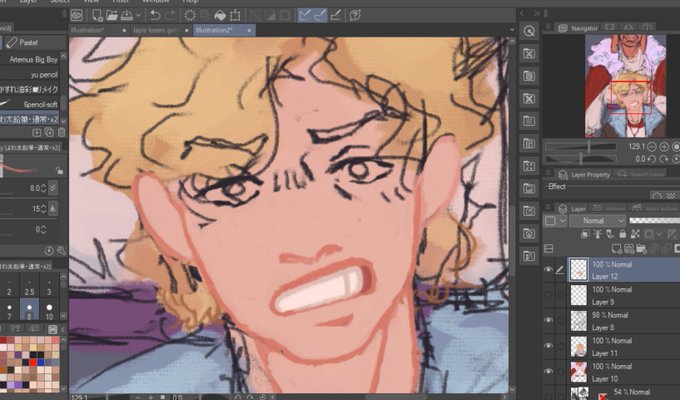Toggle Lock Transparent Pixels icon
680x400 pixels.
click(635, 234)
